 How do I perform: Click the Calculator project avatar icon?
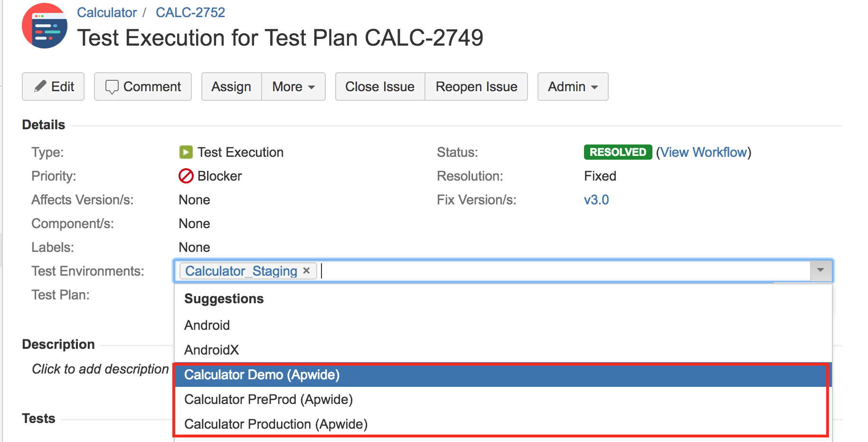tap(45, 26)
